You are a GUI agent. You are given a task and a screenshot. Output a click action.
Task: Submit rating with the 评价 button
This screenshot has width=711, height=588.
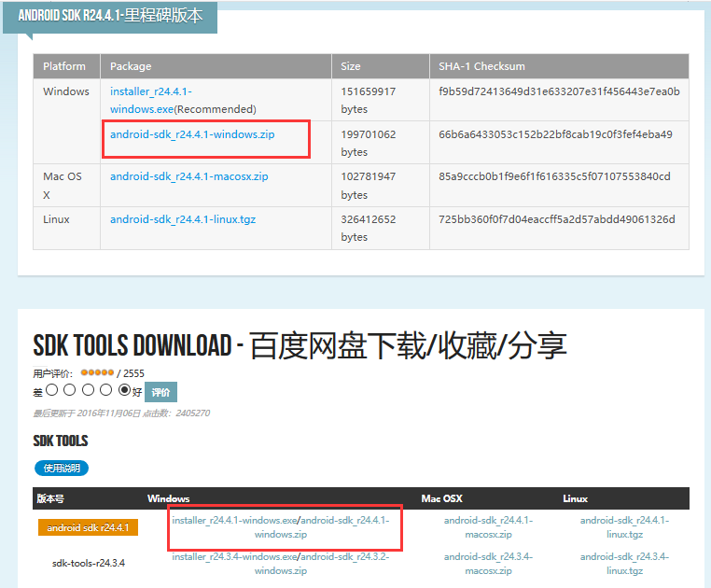click(x=160, y=392)
